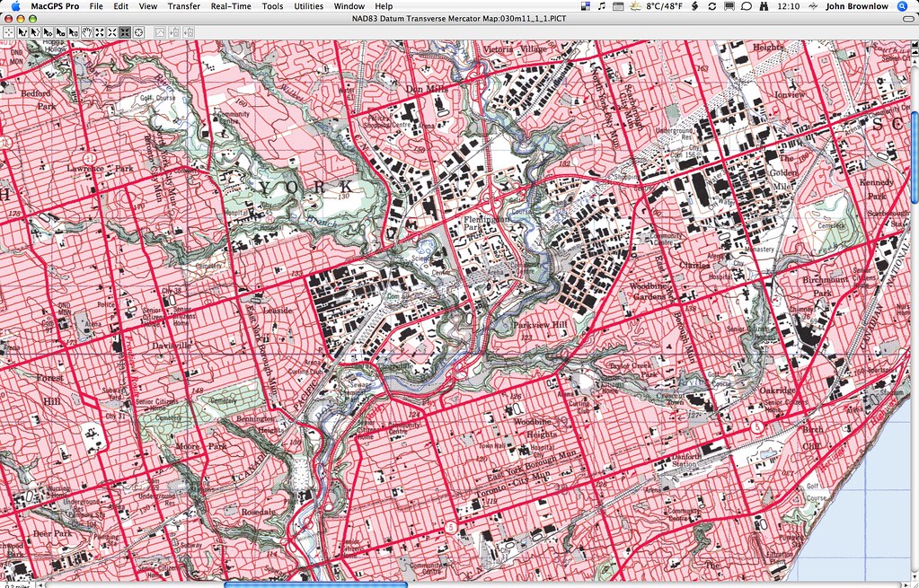Activate the crosshair position tool

point(8,31)
